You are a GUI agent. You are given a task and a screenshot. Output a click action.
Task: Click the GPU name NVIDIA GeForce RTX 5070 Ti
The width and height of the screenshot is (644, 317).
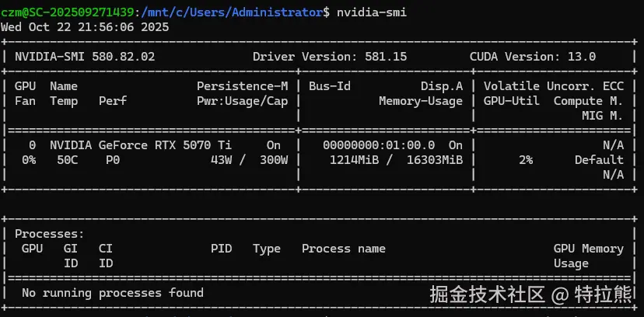point(141,145)
